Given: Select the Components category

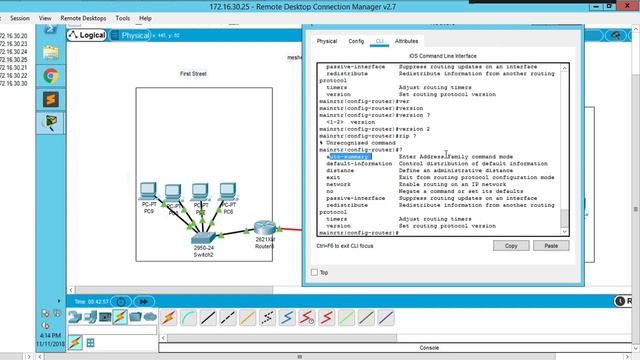Looking at the screenshot, I should pos(105,317).
